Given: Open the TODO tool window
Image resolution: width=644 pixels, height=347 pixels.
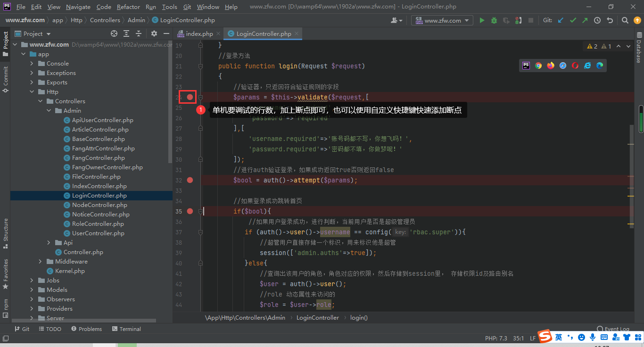Looking at the screenshot, I should tap(50, 329).
